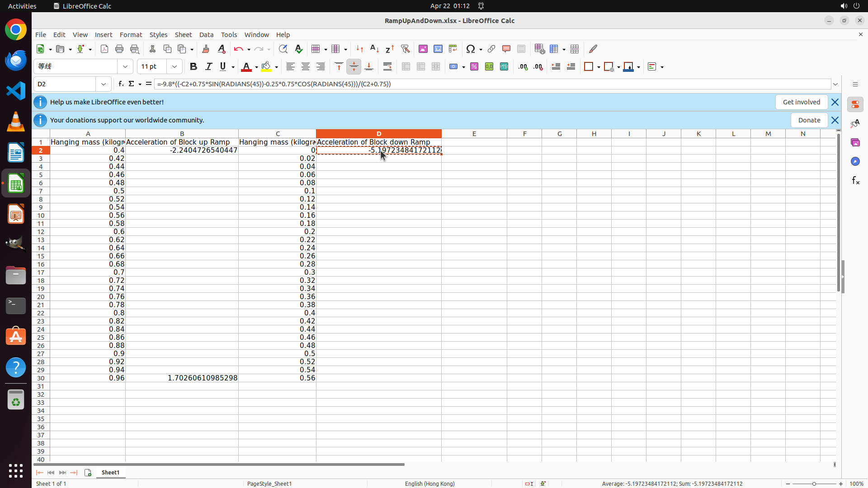Open the Function Wizard next to Name Box
868x488 pixels.
pyautogui.click(x=121, y=84)
